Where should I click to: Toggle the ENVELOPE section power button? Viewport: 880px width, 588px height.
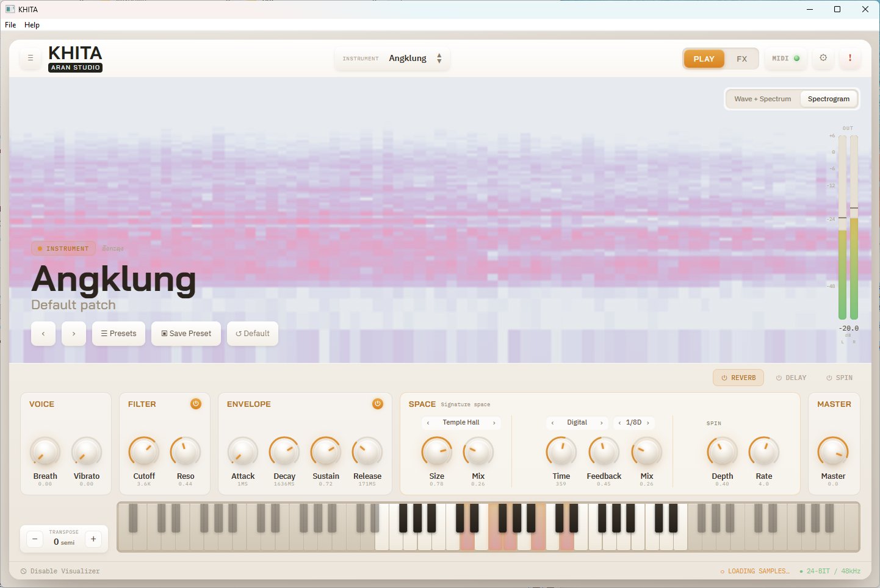(378, 404)
